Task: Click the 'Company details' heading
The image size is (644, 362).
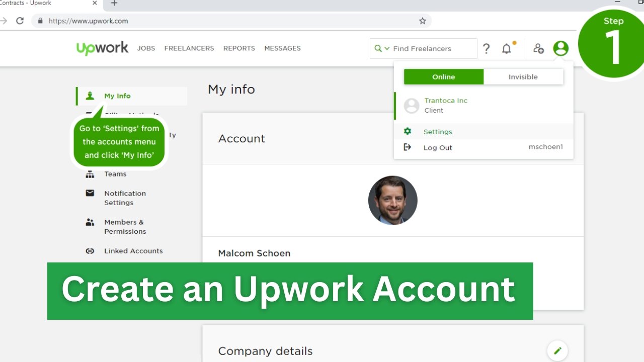Action: pyautogui.click(x=265, y=351)
